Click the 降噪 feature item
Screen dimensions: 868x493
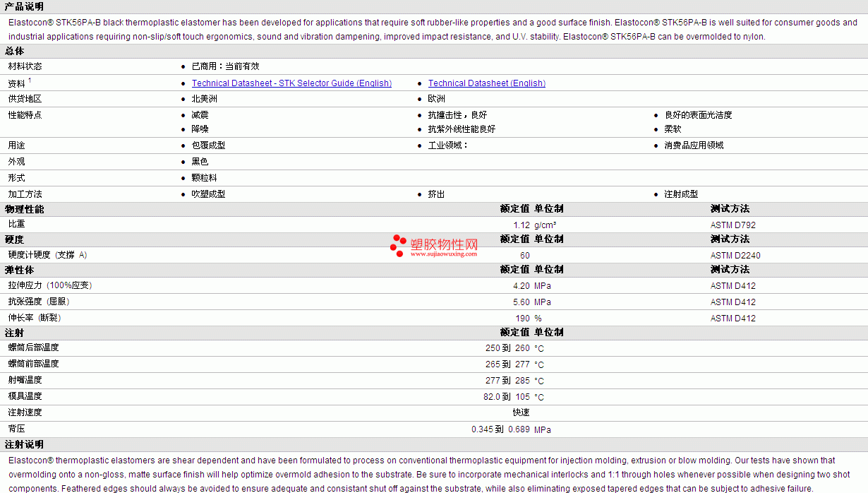pyautogui.click(x=200, y=129)
